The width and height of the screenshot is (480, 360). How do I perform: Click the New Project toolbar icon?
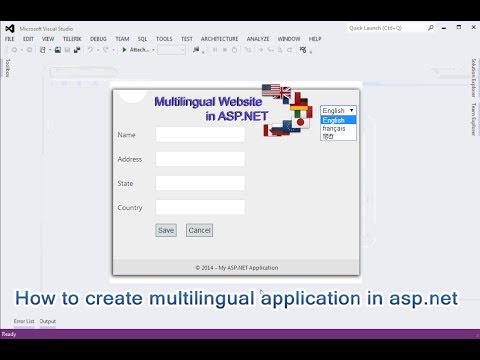click(43, 50)
